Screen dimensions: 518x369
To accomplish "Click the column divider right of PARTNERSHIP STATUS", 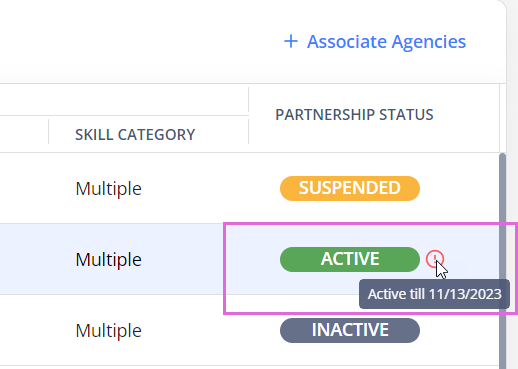I will pyautogui.click(x=499, y=119).
